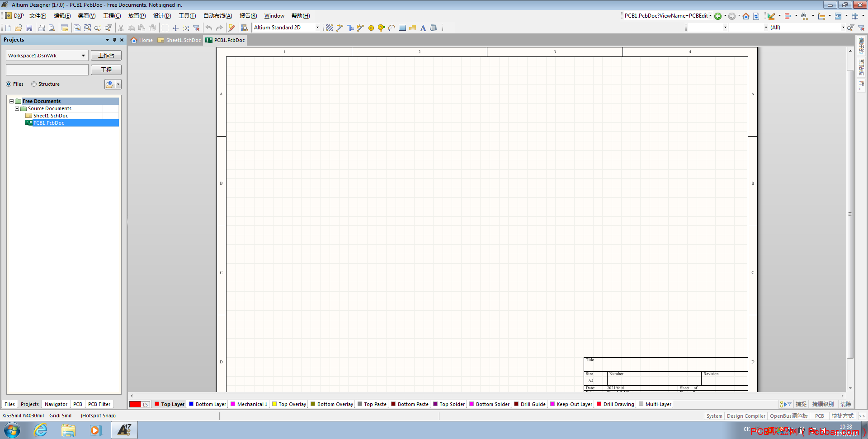Open the (All) filter dropdown
The height and width of the screenshot is (439, 868).
coord(843,28)
